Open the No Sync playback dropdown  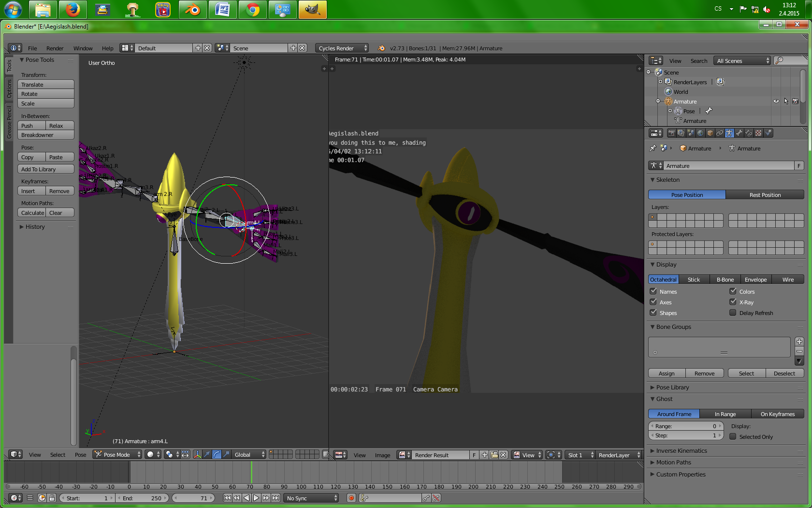[311, 498]
